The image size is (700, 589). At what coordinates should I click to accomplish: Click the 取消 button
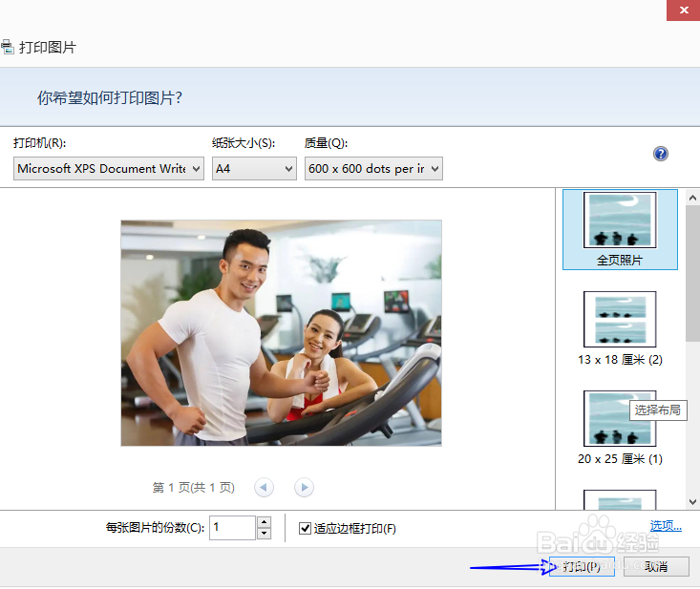point(656,566)
